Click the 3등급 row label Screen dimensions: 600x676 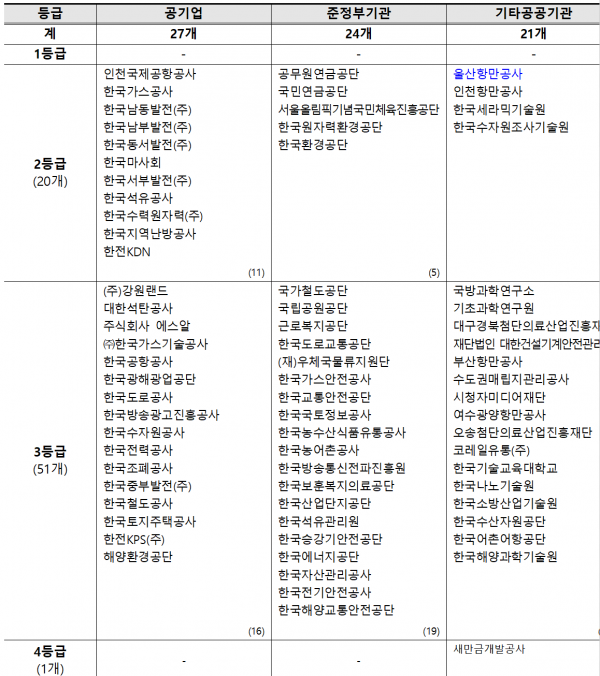(50, 452)
